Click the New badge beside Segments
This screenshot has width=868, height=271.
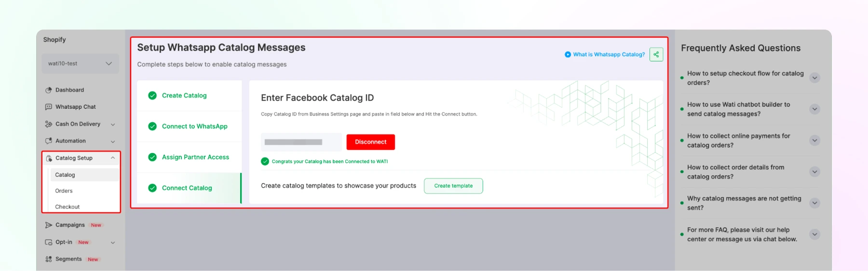[93, 259]
